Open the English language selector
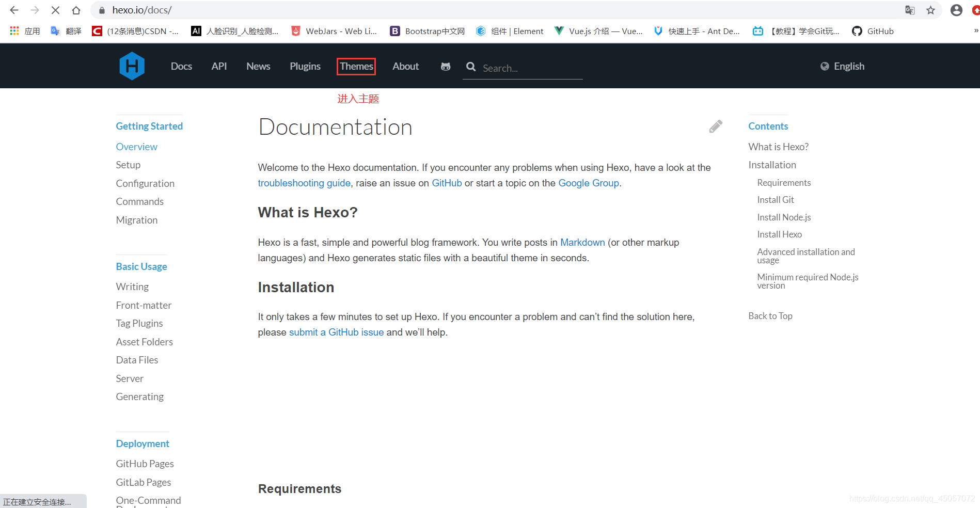 842,66
